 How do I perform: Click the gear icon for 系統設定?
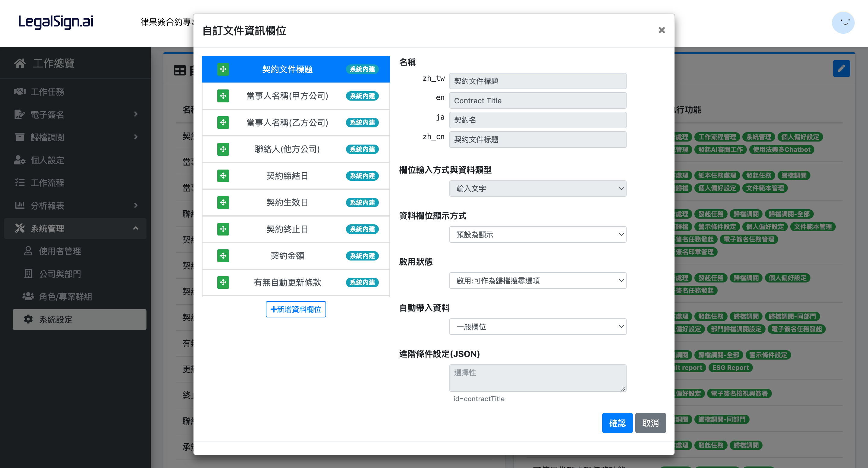(x=28, y=319)
